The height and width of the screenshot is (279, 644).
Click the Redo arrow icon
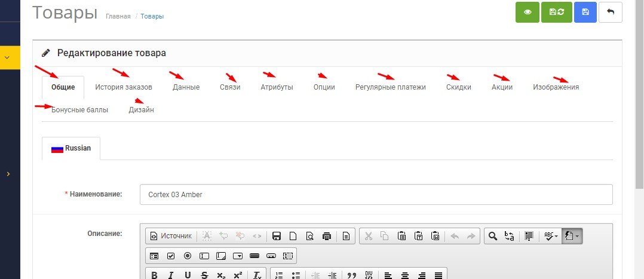click(471, 236)
